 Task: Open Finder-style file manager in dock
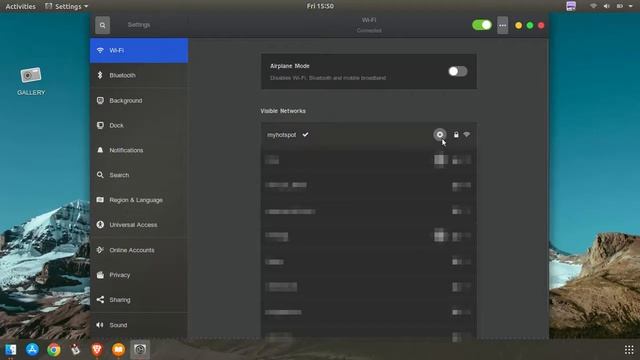(11, 350)
